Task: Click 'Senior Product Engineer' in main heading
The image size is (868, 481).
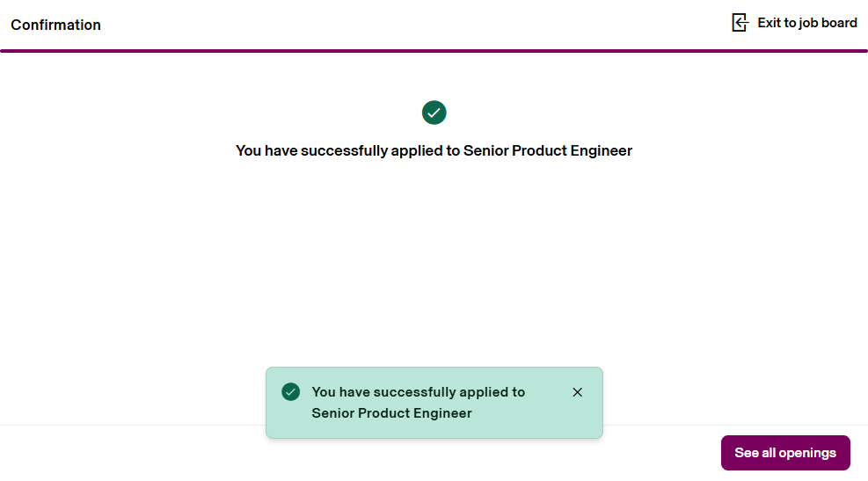Action: (548, 150)
